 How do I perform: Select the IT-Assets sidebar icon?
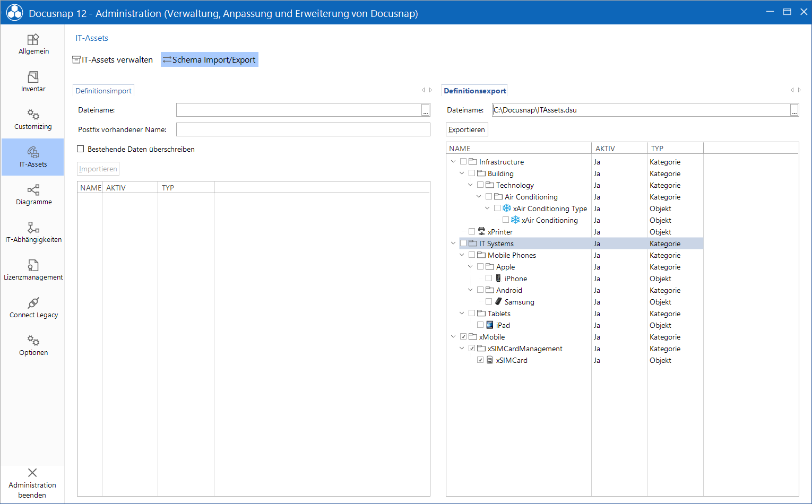coord(33,152)
